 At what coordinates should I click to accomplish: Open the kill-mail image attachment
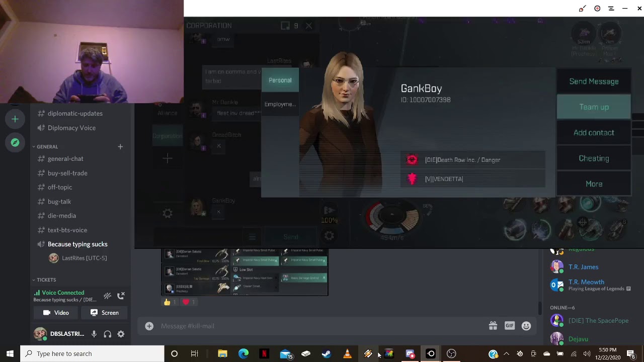245,271
